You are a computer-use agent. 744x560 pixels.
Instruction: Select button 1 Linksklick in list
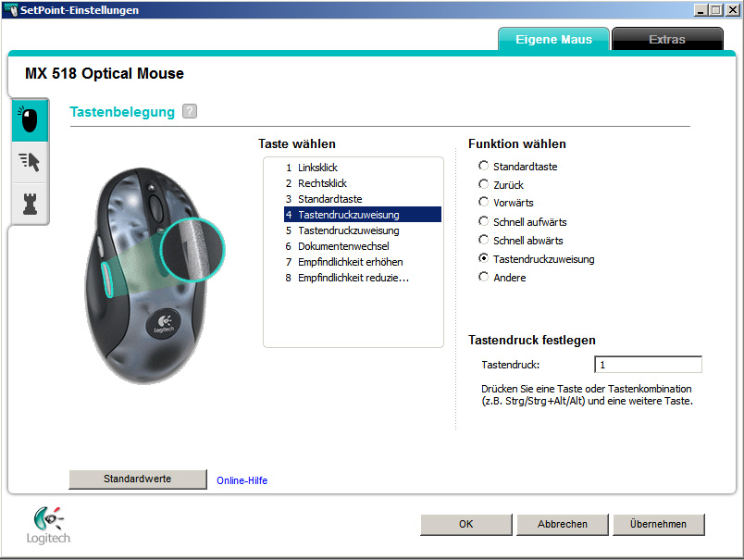[x=363, y=168]
